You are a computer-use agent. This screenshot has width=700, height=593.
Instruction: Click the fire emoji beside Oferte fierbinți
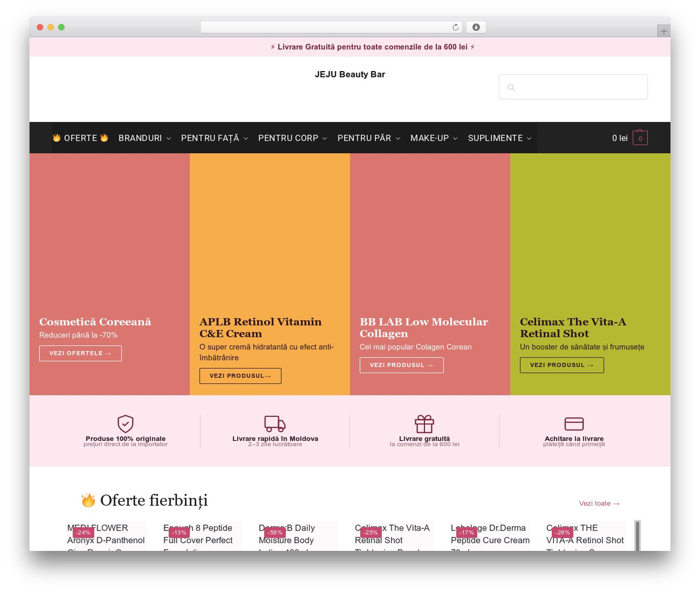(x=88, y=500)
